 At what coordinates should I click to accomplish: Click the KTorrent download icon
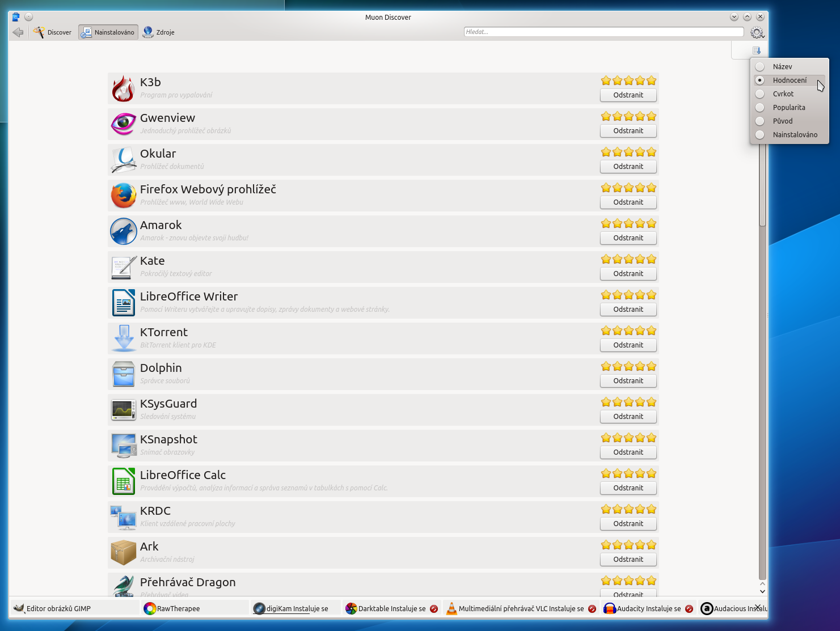[123, 338]
